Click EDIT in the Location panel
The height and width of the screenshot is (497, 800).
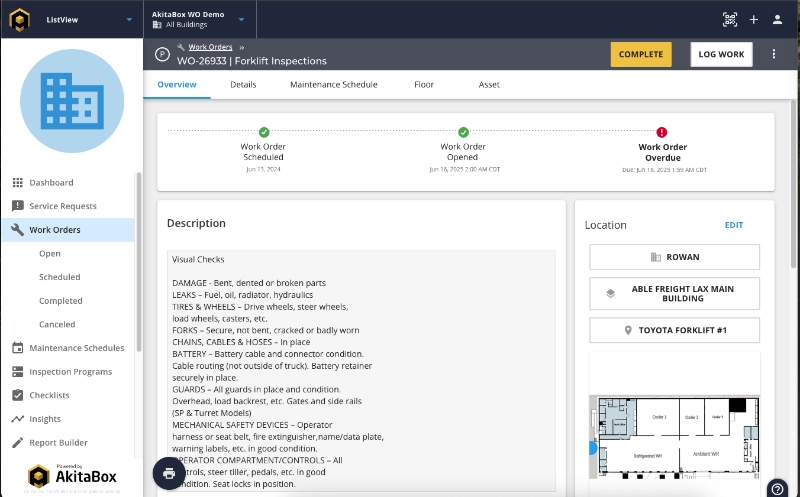tap(734, 225)
